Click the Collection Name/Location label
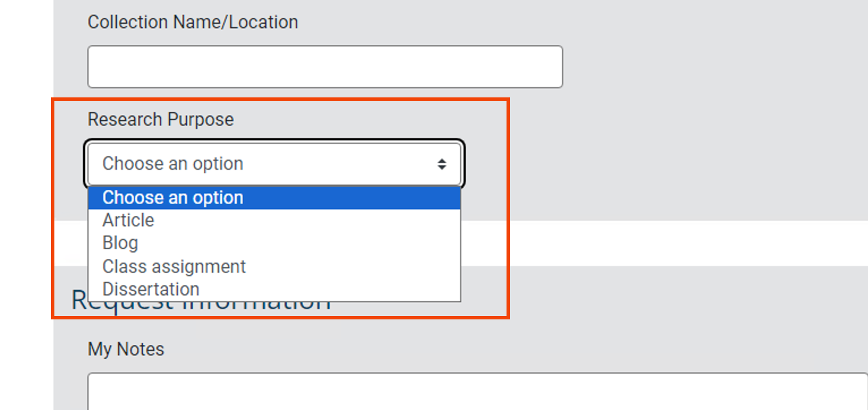 (193, 22)
